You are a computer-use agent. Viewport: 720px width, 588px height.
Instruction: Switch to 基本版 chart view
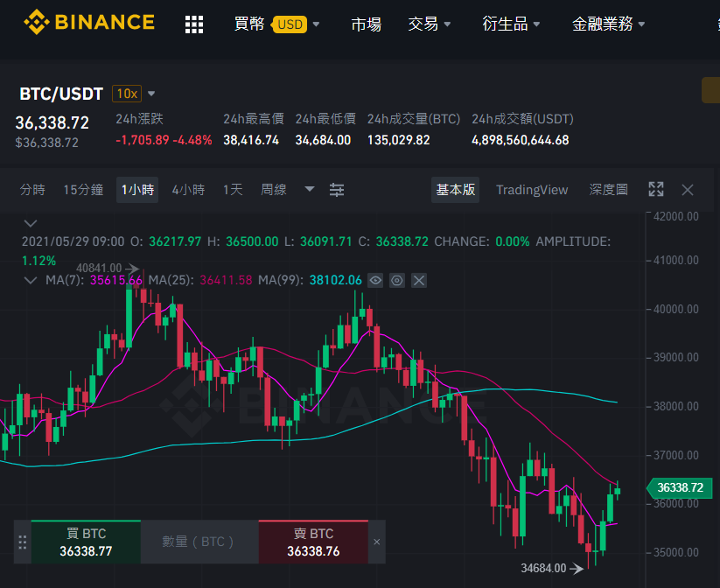tap(455, 190)
